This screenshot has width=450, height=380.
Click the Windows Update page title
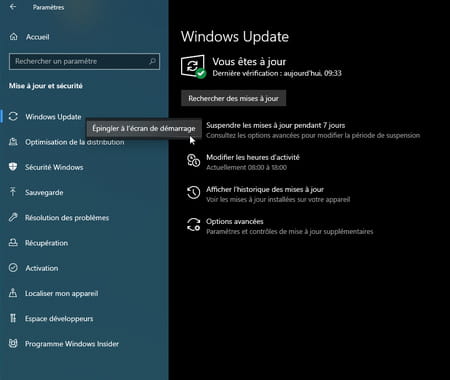click(x=235, y=36)
